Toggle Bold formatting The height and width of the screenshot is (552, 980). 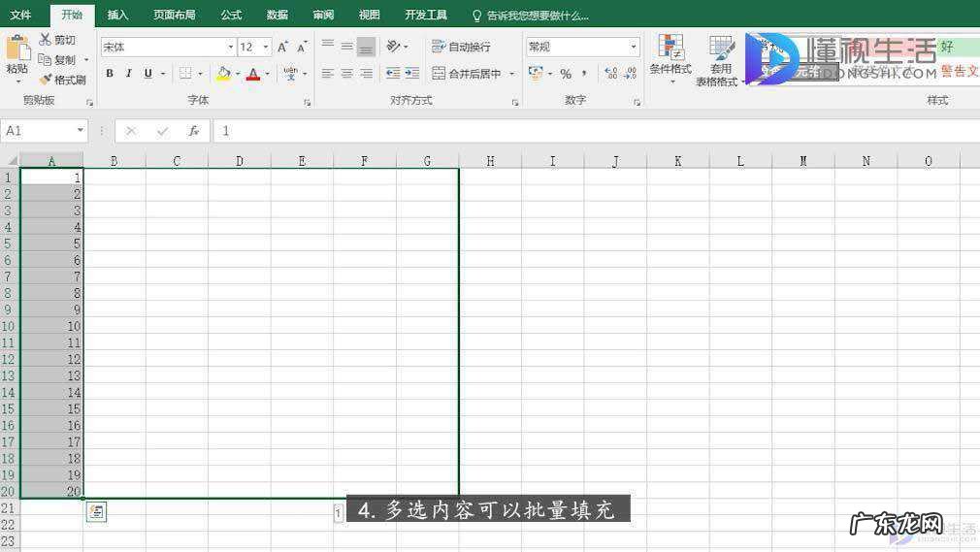[x=110, y=73]
